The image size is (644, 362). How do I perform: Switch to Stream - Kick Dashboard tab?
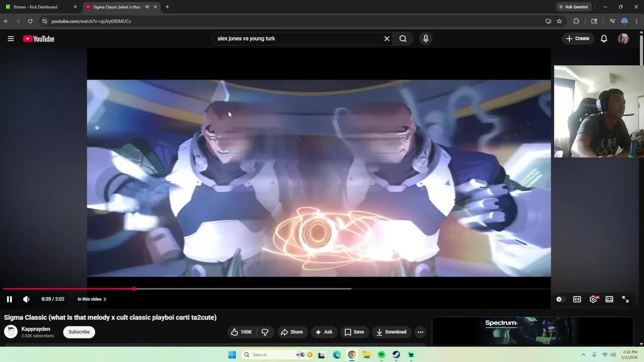point(40,7)
